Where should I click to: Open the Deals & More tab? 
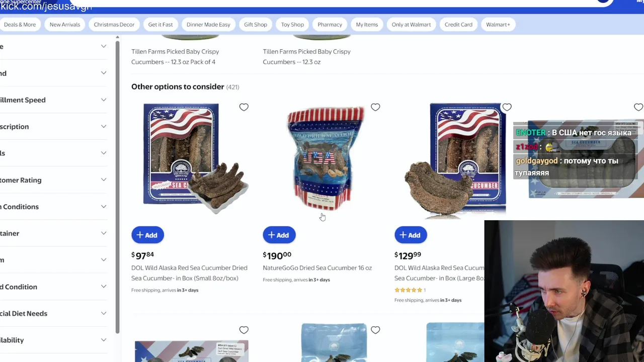20,24
